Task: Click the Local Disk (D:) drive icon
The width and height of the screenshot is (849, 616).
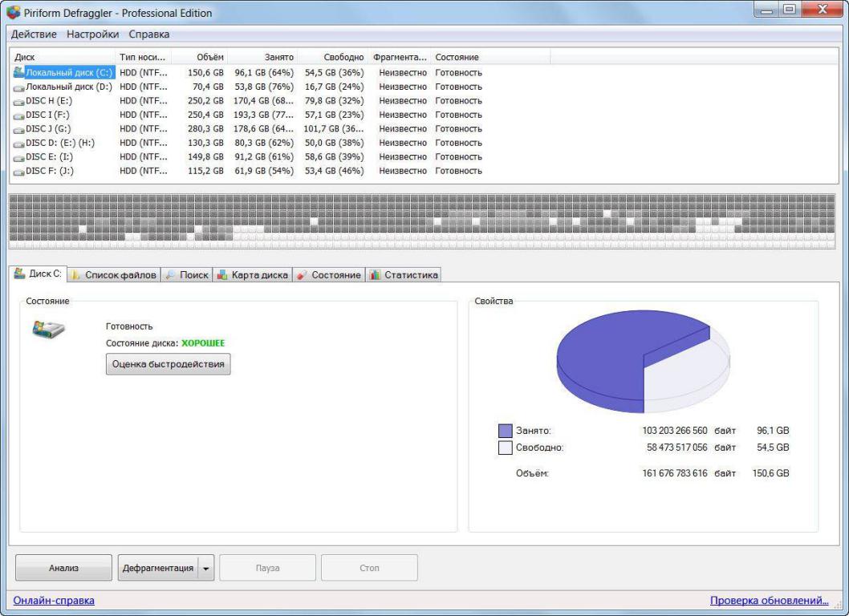Action: [19, 87]
